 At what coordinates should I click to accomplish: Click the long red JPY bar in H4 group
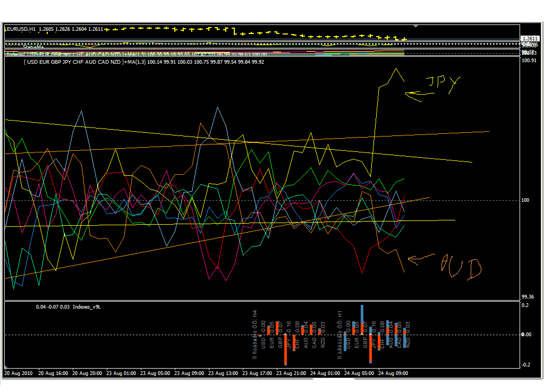[x=285, y=350]
